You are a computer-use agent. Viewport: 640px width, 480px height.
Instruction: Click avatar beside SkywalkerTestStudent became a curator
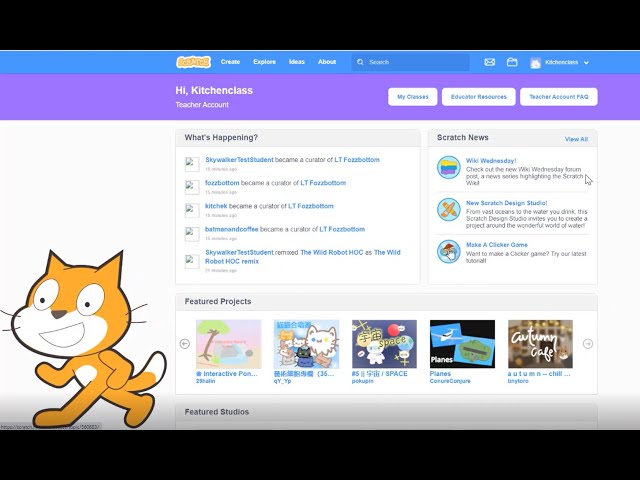[192, 164]
